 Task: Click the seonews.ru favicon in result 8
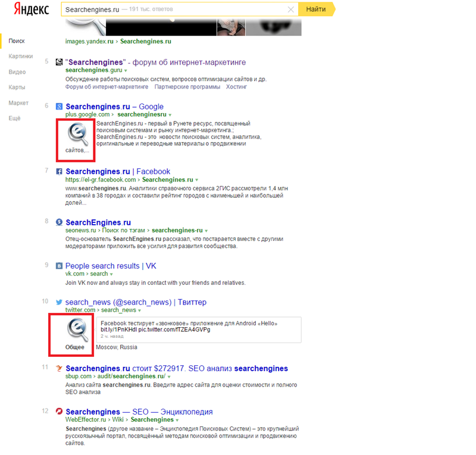(59, 222)
